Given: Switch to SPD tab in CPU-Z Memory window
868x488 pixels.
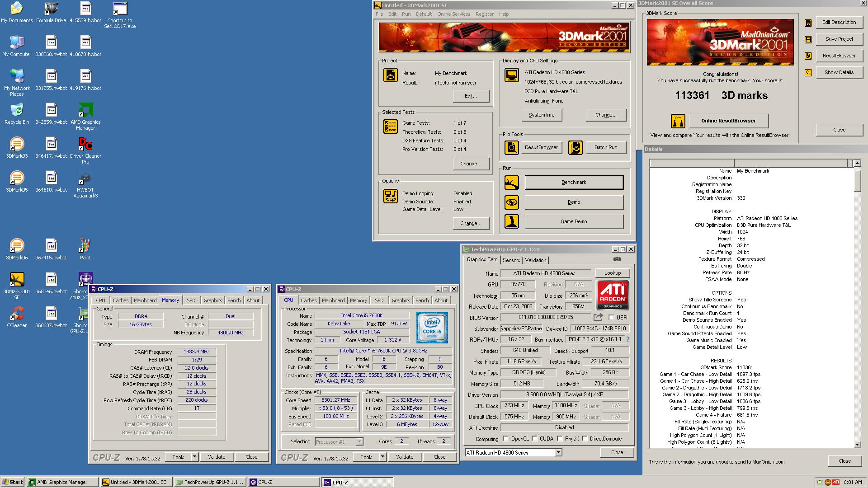Looking at the screenshot, I should coord(191,300).
